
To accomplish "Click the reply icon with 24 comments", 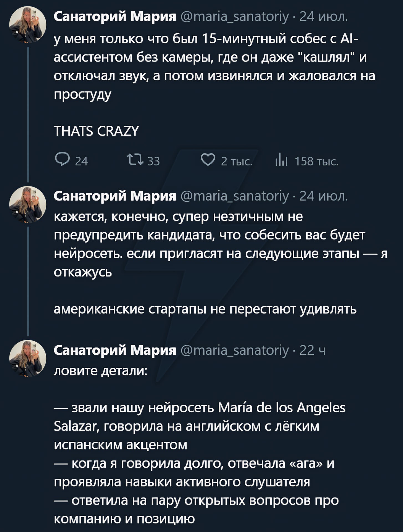I will point(63,160).
